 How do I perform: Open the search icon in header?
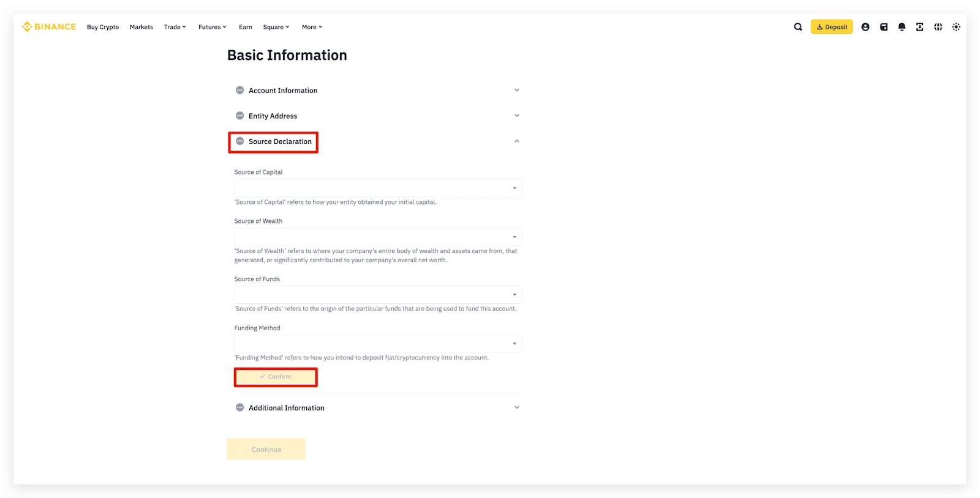pos(798,27)
